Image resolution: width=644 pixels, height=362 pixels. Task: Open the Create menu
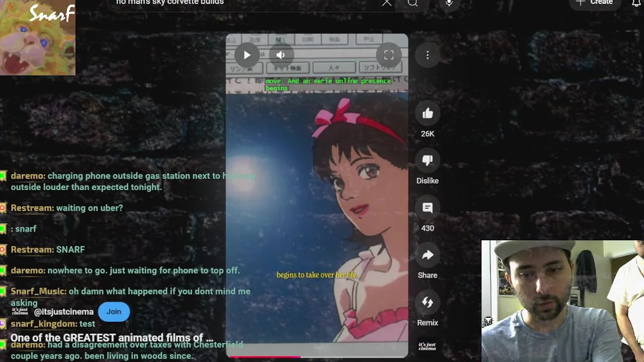pyautogui.click(x=595, y=3)
